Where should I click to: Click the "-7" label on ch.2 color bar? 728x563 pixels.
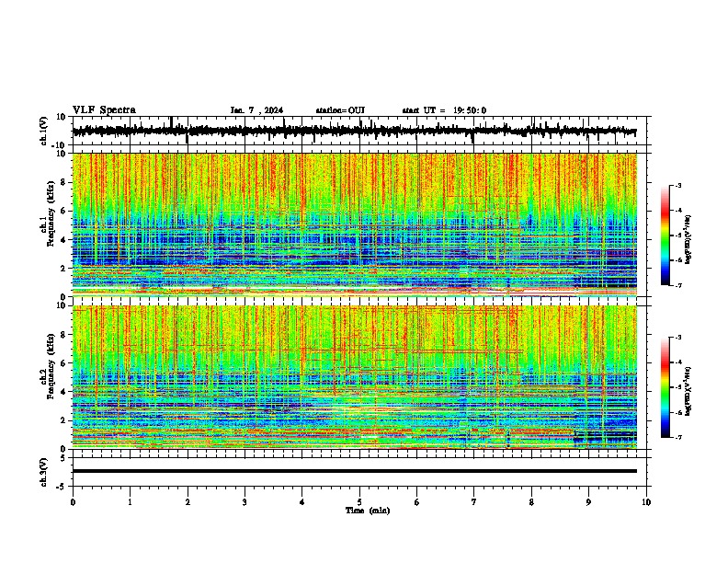pos(678,438)
